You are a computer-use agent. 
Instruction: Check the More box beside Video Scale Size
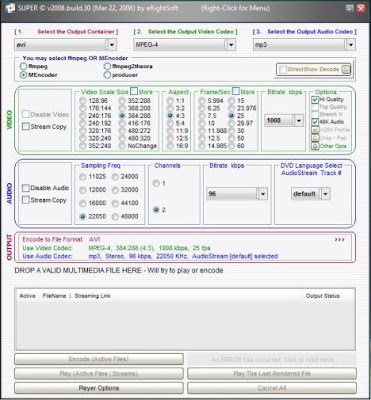pyautogui.click(x=134, y=91)
